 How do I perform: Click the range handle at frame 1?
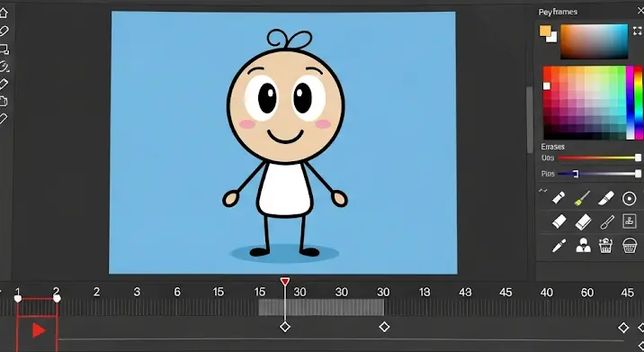18,299
